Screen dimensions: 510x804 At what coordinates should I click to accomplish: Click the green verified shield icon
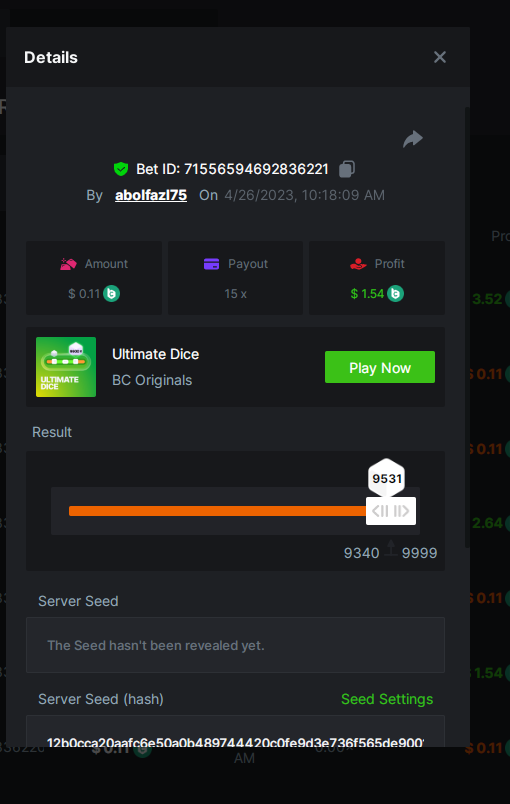121,169
